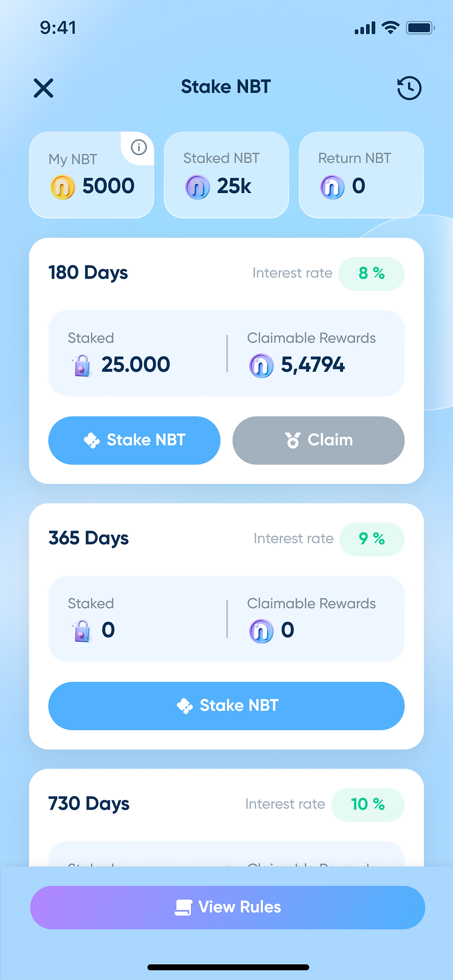Viewport: 453px width, 980px height.
Task: Stake NBT in the 365 Days plan
Action: coord(226,706)
